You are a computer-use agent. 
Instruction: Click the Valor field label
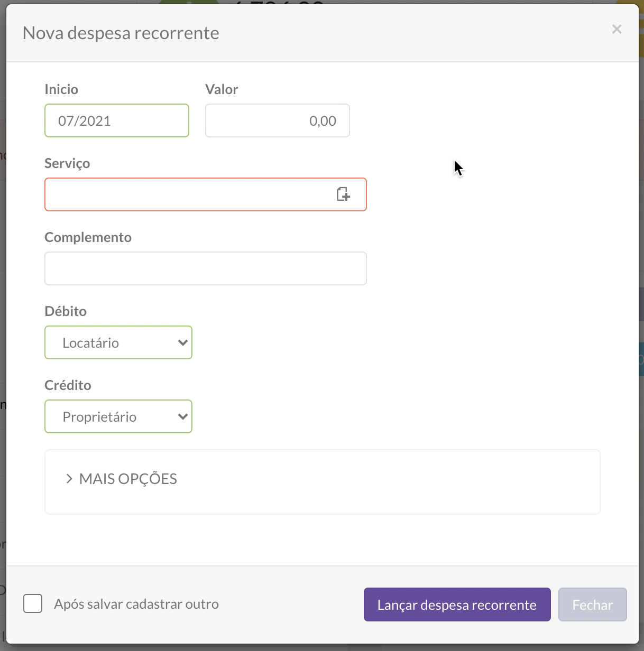[222, 89]
